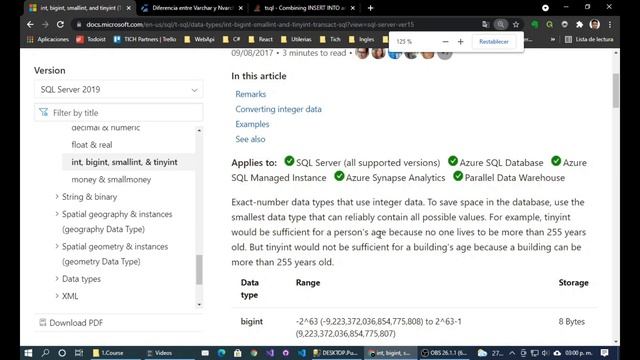640x360 pixels.
Task: Open the Utilerias bookmarks folder
Action: [x=296, y=40]
